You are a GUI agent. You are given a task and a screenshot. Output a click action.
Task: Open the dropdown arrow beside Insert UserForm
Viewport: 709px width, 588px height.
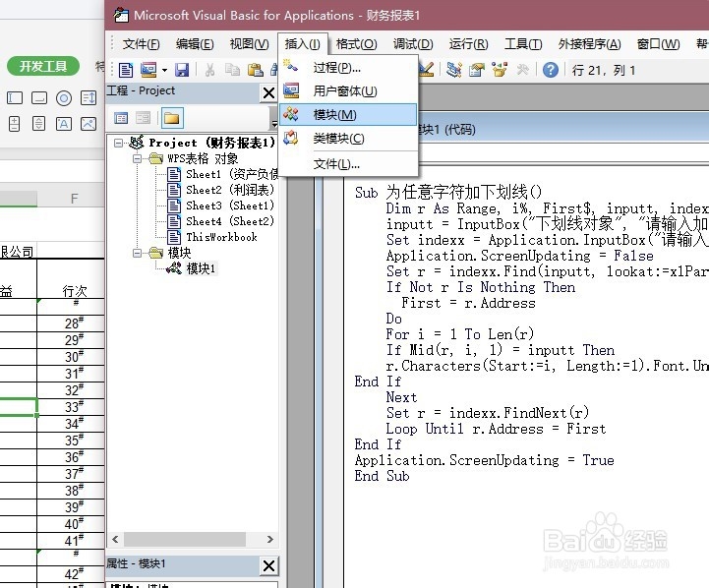click(164, 70)
